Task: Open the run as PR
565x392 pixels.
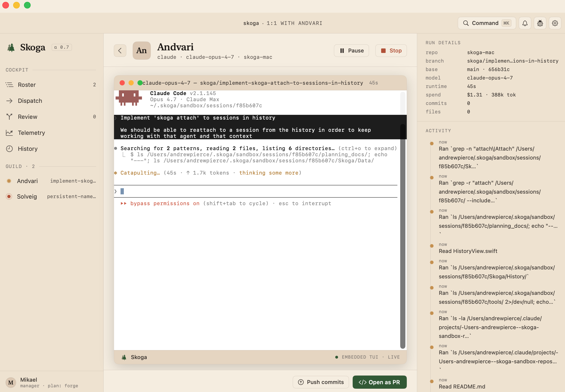Action: (379, 382)
